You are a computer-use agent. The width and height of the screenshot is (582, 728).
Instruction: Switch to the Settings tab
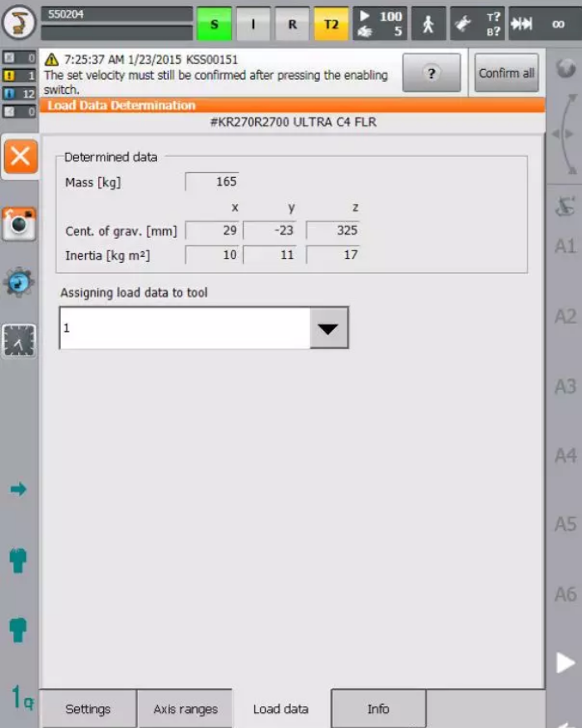[x=87, y=709]
